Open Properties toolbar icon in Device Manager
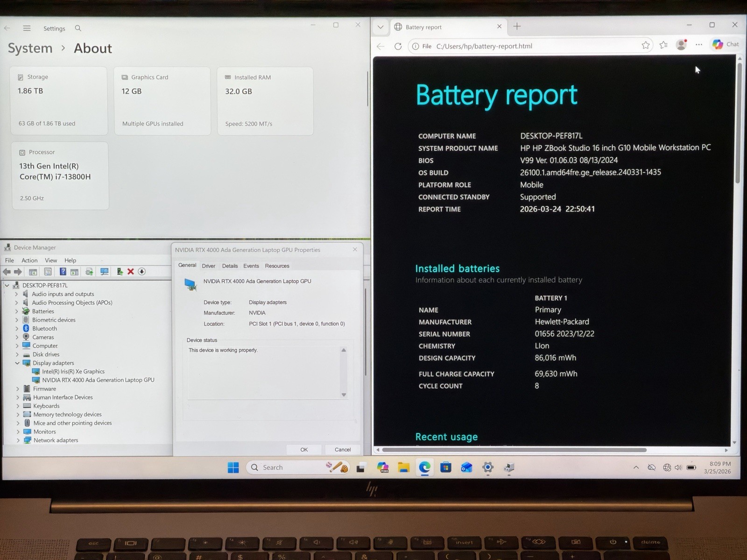747x560 pixels. coord(48,272)
